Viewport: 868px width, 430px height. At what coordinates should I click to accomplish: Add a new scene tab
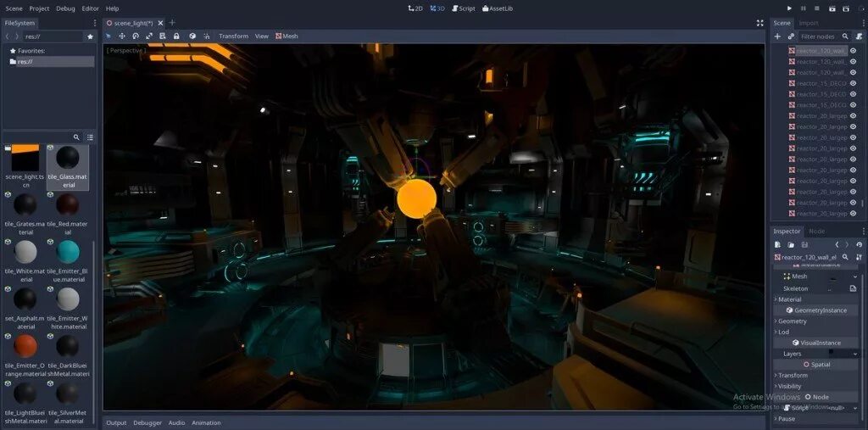172,23
